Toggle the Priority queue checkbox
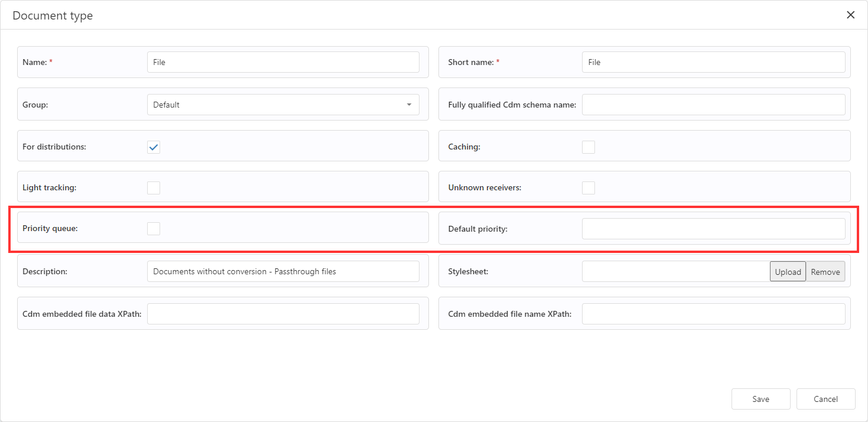Screen dimensions: 868x422 (x=154, y=229)
